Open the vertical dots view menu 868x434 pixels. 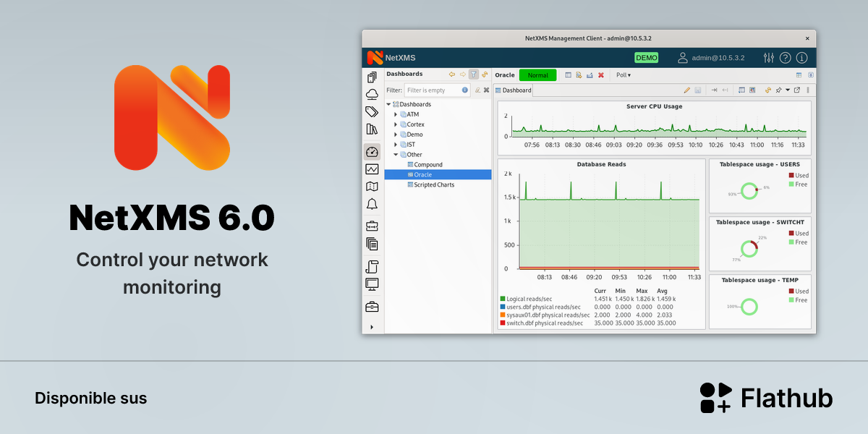[808, 90]
